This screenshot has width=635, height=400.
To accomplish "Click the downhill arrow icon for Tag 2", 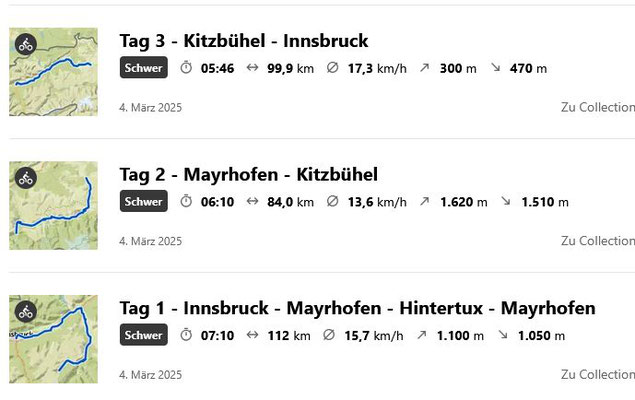I will pos(506,201).
